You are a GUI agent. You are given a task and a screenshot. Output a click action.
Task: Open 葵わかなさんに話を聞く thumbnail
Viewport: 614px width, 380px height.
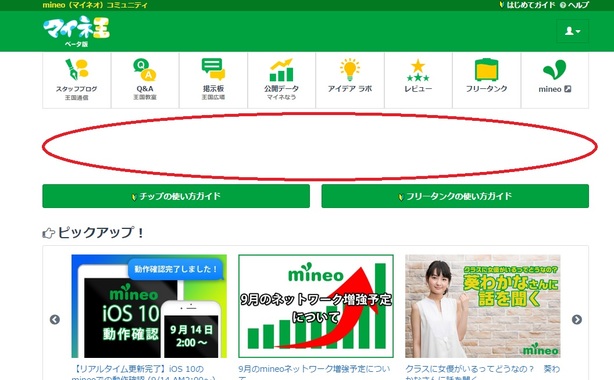483,306
